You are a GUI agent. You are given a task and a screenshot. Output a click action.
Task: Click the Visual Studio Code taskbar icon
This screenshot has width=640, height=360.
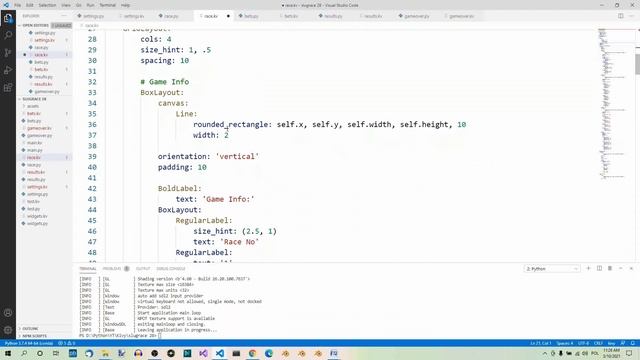(x=220, y=353)
